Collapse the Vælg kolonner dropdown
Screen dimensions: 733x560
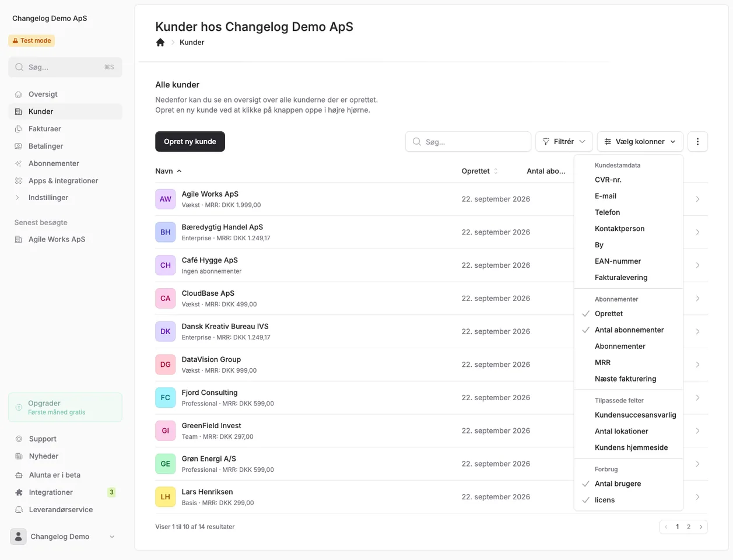click(640, 141)
